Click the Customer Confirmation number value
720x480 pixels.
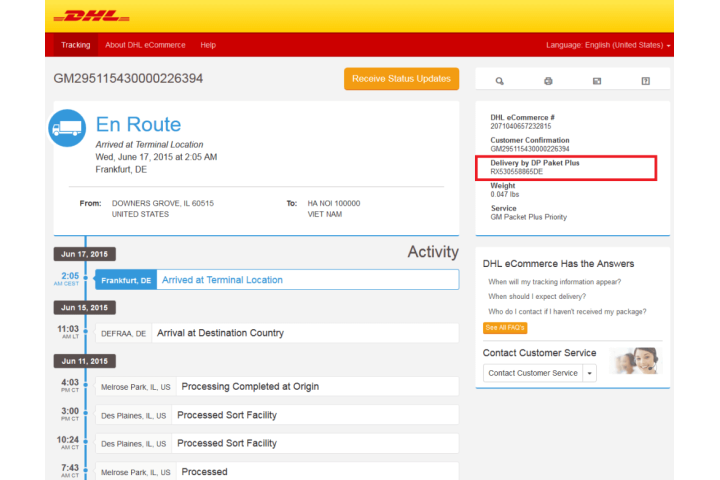529,149
